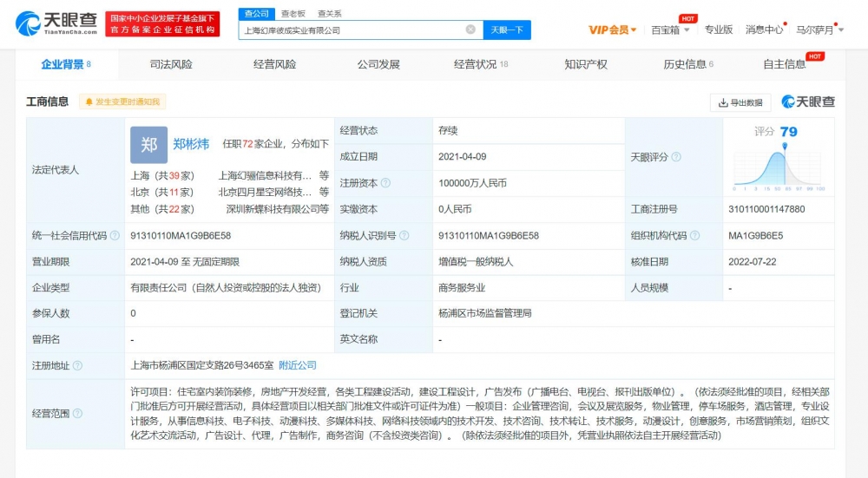Viewport: 868px width, 478px height.
Task: Open the 消息中心 notifications
Action: 765,29
